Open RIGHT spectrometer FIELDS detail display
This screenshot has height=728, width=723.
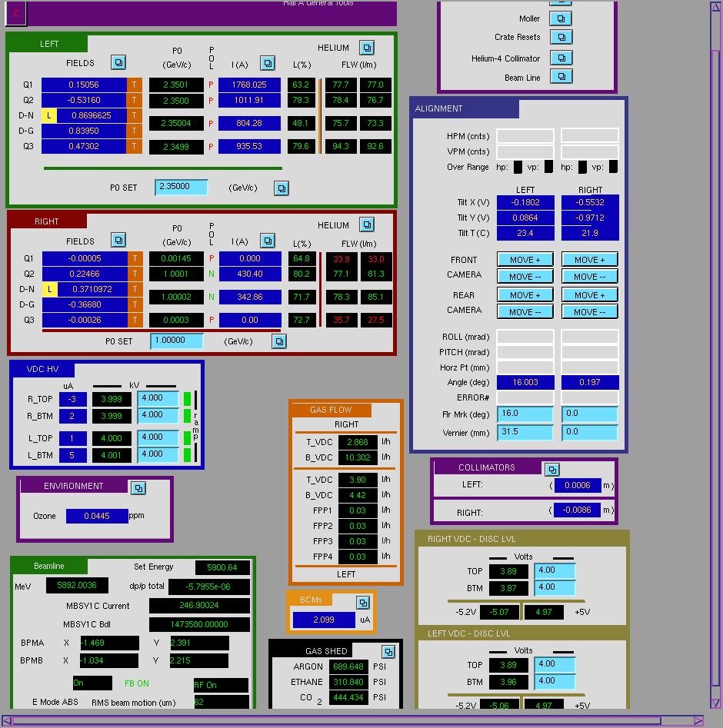[x=118, y=241]
